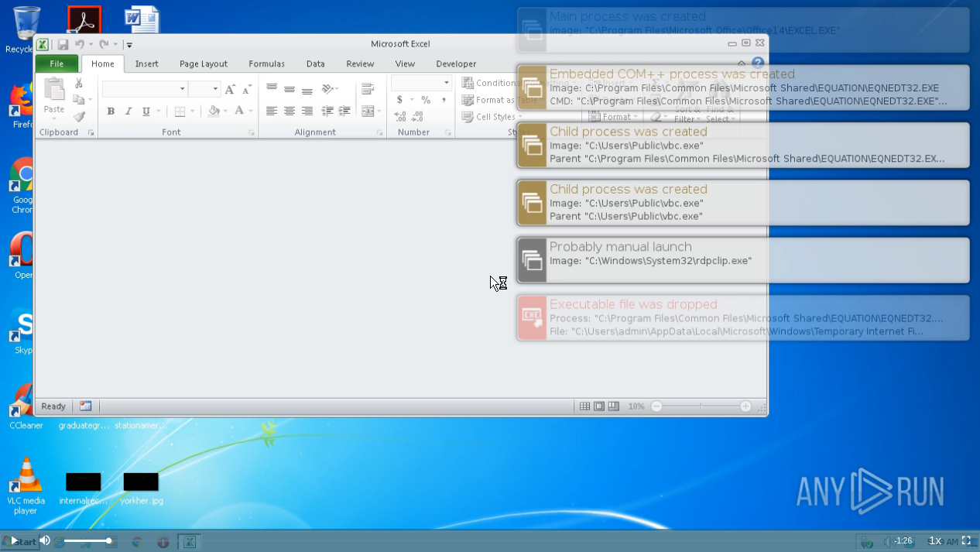The width and height of the screenshot is (980, 552).
Task: Click the Fill Color bucket icon
Action: click(x=214, y=111)
